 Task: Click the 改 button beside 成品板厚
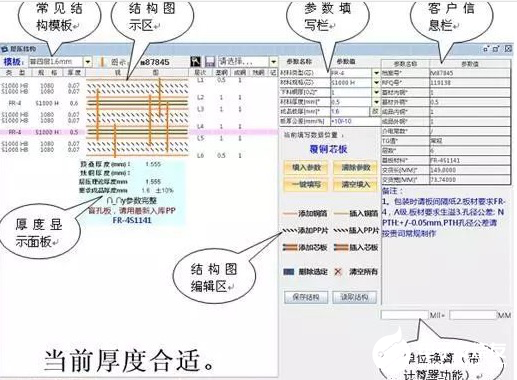375,111
